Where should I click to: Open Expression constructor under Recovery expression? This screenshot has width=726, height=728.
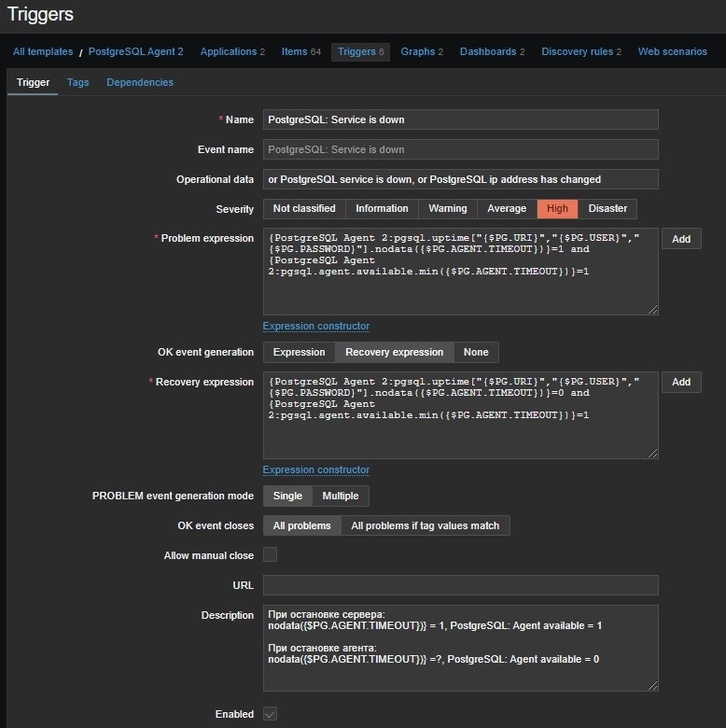pos(316,469)
